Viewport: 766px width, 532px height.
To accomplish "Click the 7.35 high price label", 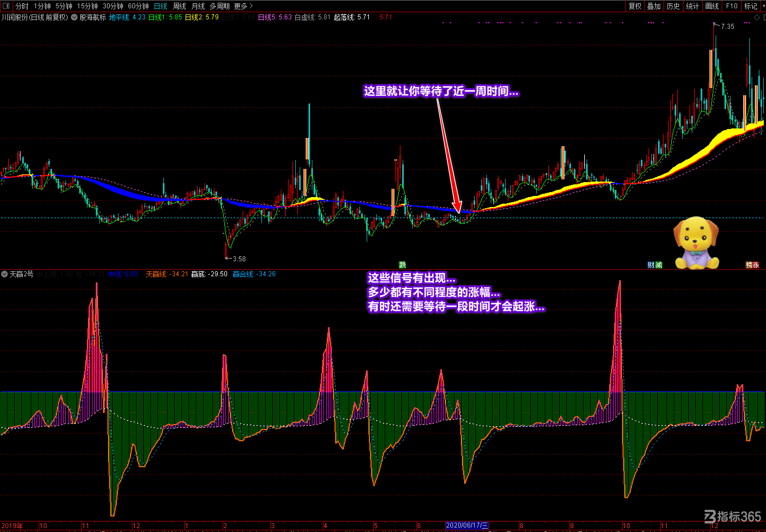I will click(727, 27).
